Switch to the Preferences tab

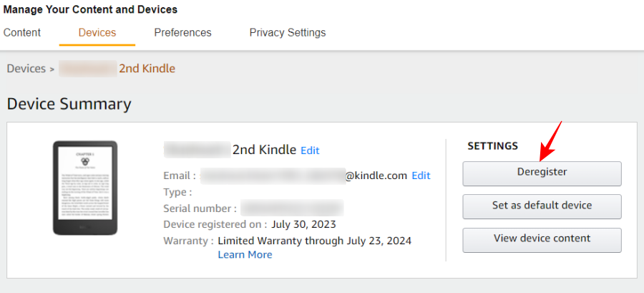tap(182, 33)
